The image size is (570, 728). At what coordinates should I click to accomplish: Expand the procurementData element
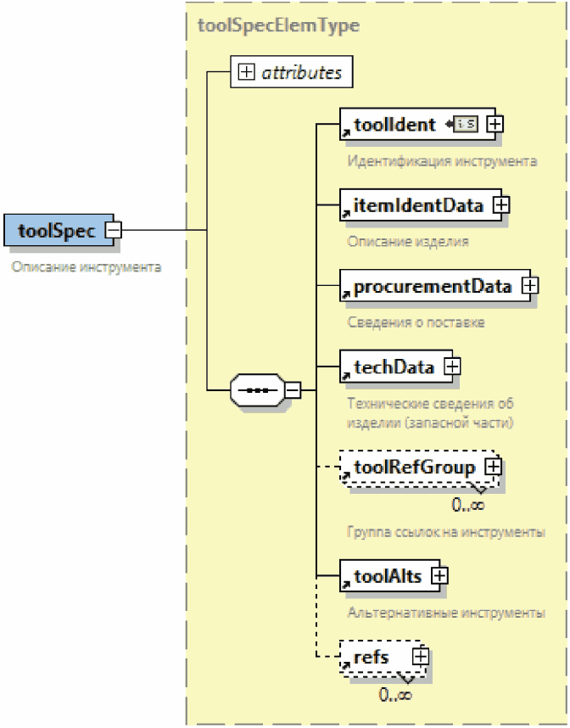pos(530,286)
